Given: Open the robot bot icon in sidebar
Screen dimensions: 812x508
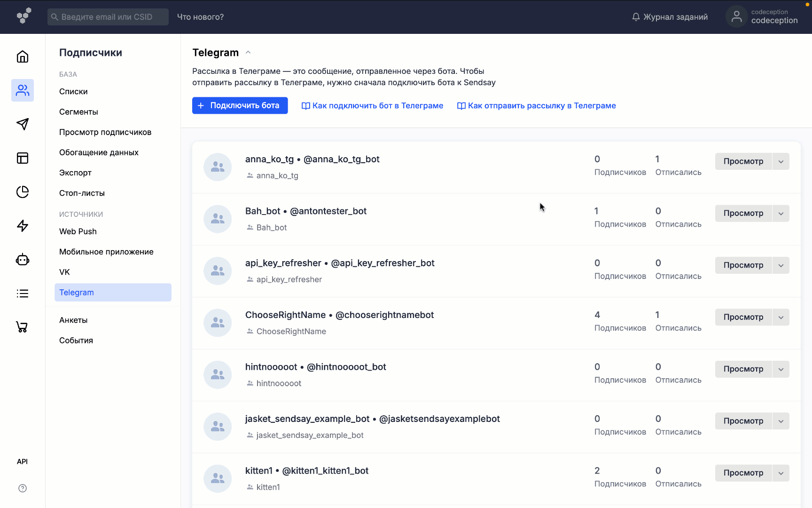Looking at the screenshot, I should coord(23,260).
